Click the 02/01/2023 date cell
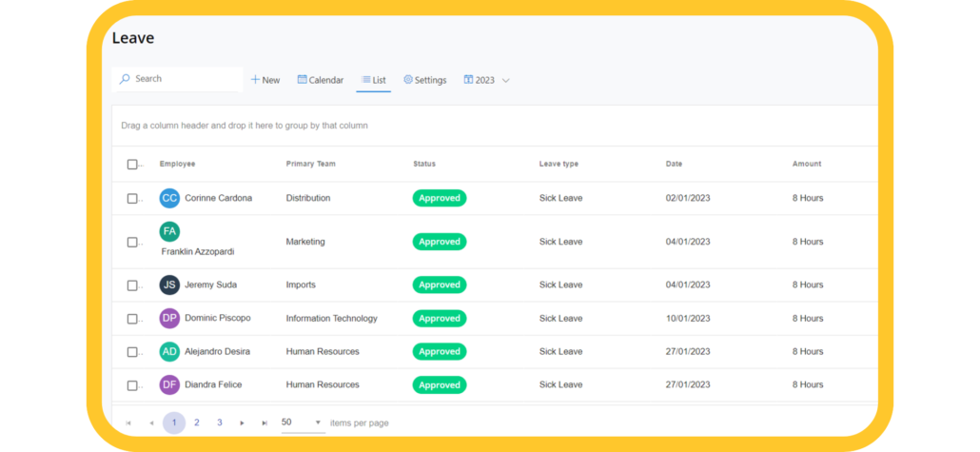The width and height of the screenshot is (980, 452). pyautogui.click(x=688, y=198)
